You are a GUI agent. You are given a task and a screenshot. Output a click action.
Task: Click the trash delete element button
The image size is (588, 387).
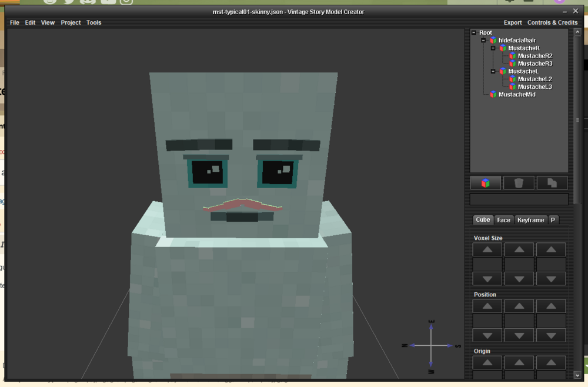519,183
